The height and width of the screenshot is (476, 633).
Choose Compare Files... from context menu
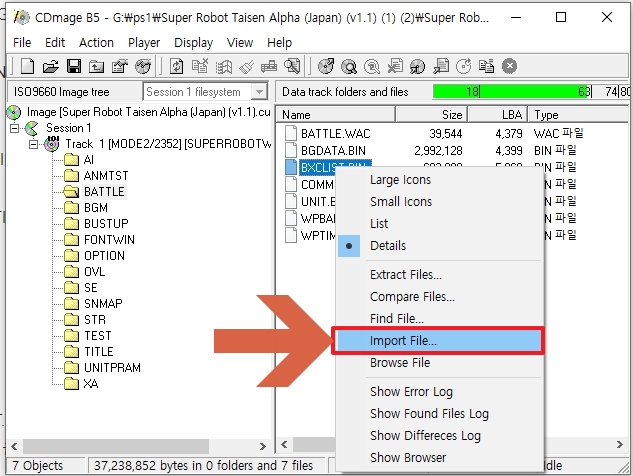(440, 297)
